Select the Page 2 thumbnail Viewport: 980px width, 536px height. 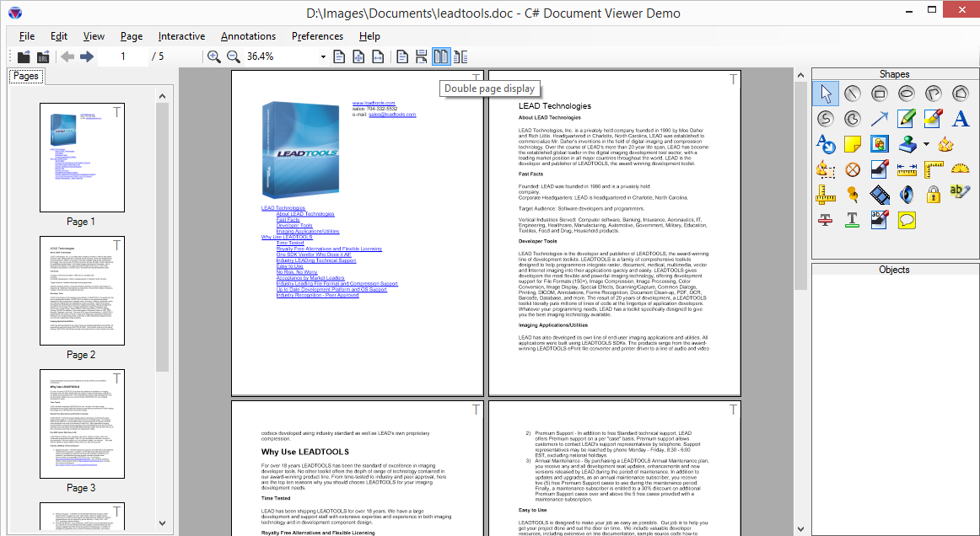pos(82,291)
